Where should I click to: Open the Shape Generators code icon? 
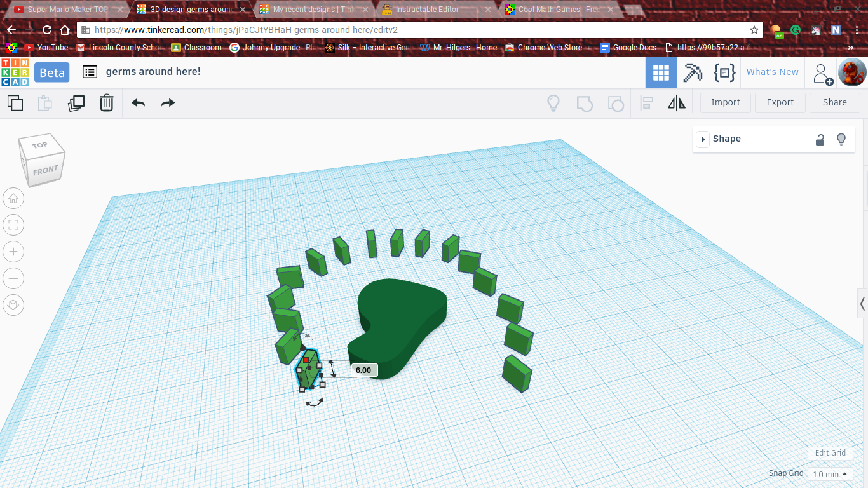point(724,72)
